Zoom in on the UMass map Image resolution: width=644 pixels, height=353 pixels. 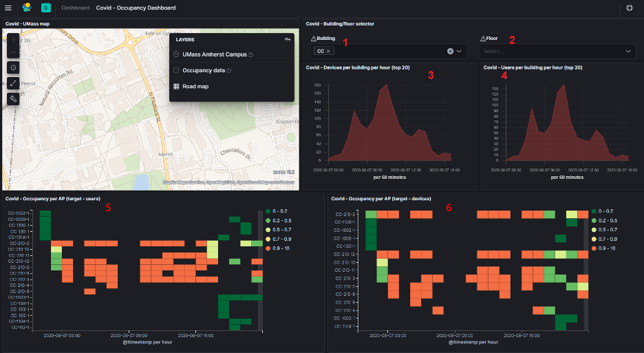14,41
